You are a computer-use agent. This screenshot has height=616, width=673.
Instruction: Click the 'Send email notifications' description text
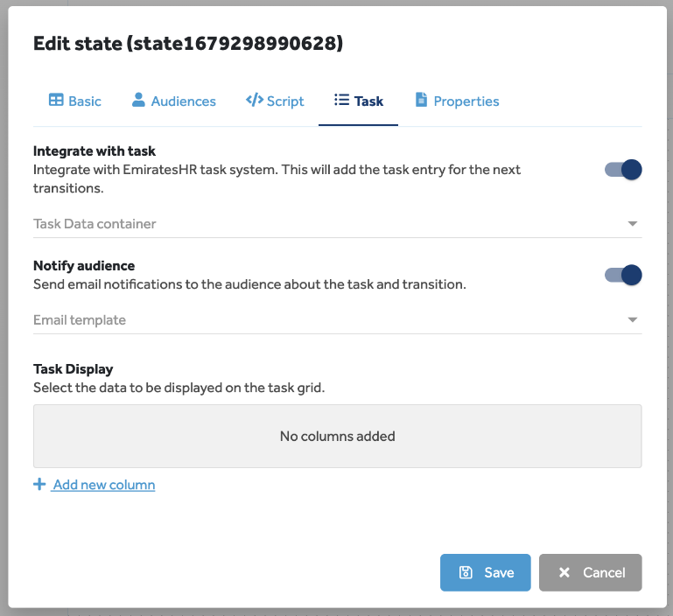point(249,284)
